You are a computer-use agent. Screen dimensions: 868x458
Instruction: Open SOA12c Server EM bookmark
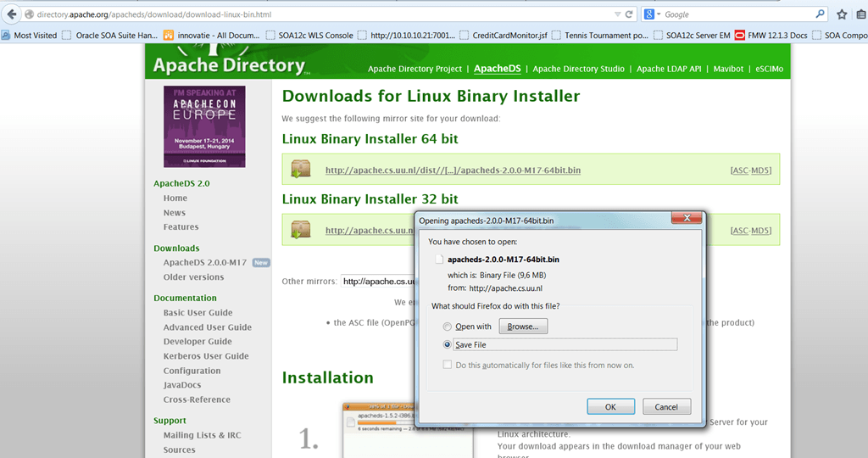coord(692,36)
